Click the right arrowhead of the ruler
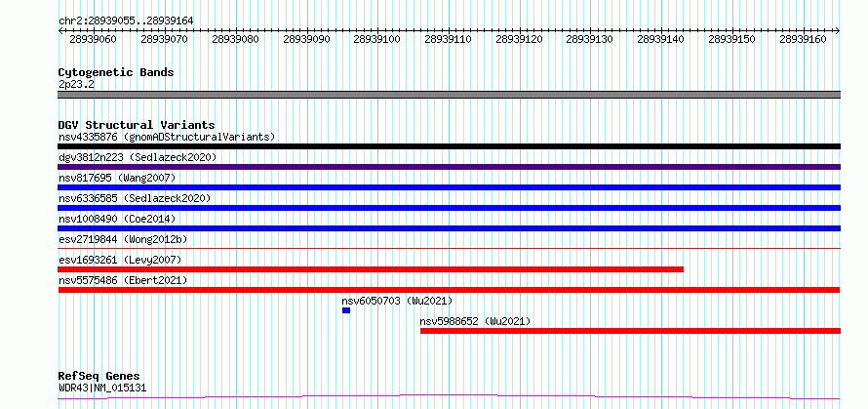The height and width of the screenshot is (409, 868). tap(838, 31)
